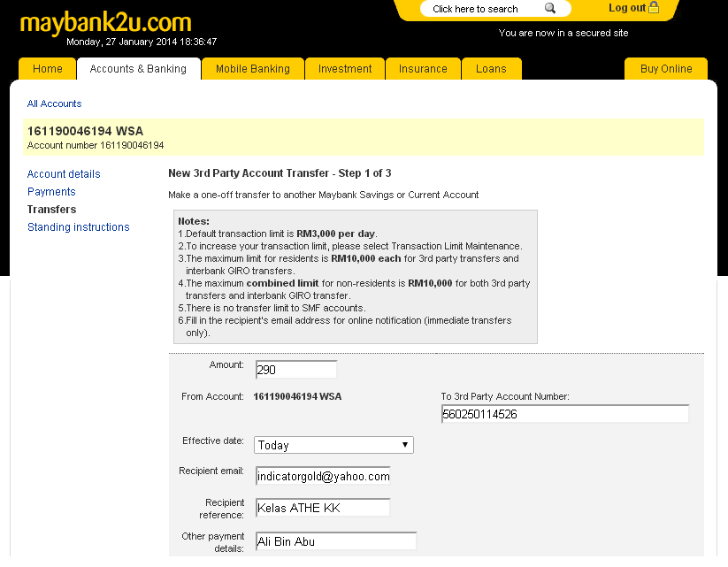The image size is (728, 567).
Task: Open the Effective date dropdown
Action: click(333, 445)
